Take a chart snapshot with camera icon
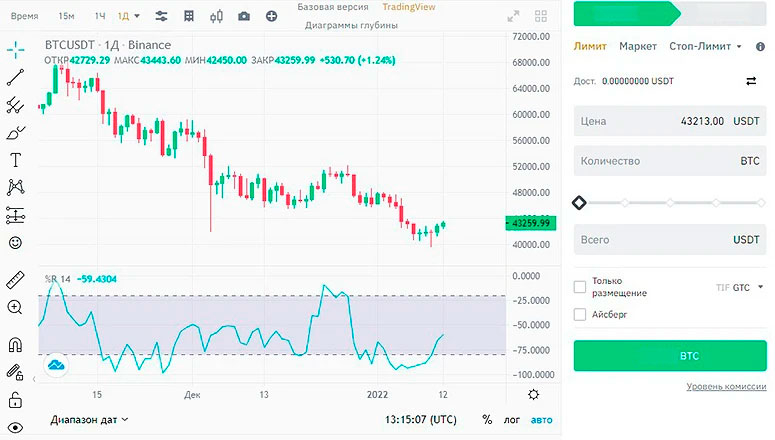Screen dimensions: 775x440 [x=244, y=17]
